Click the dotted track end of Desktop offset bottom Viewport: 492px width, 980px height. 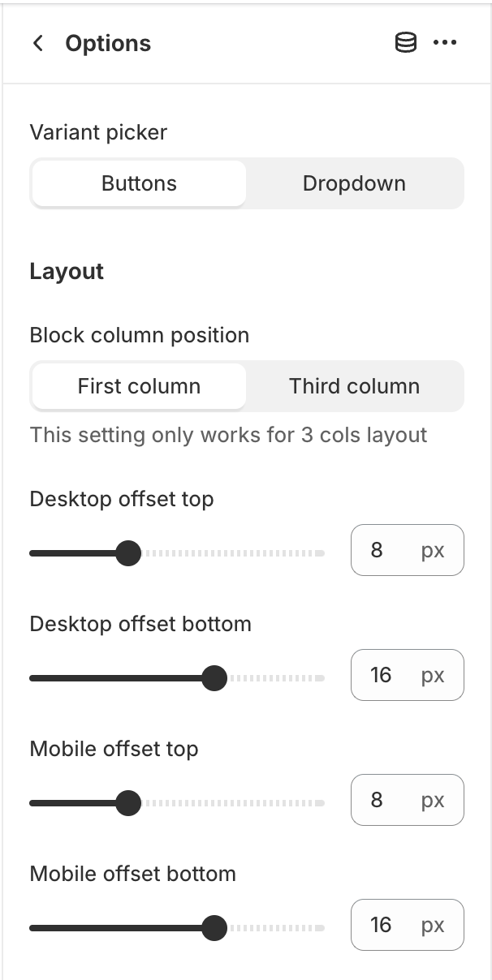point(276,678)
